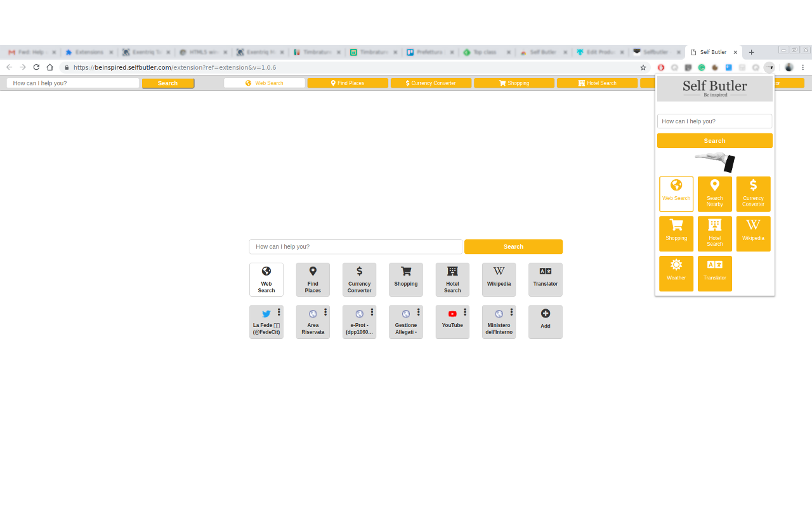Open the Chrome three-dot menu
The image size is (812, 508).
pos(802,67)
